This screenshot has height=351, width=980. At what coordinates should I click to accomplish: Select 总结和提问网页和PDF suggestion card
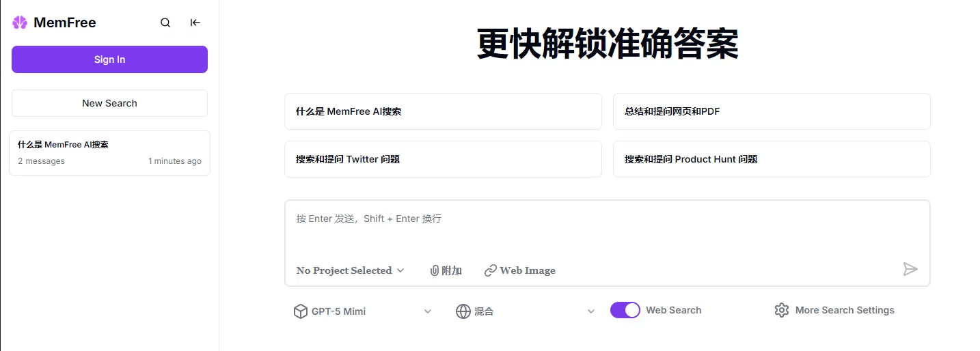(772, 111)
